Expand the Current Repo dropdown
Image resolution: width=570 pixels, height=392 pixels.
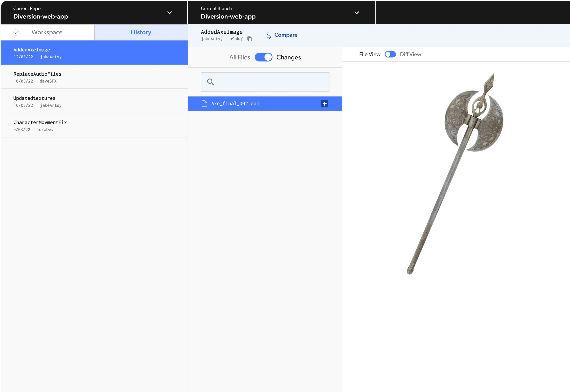(170, 13)
